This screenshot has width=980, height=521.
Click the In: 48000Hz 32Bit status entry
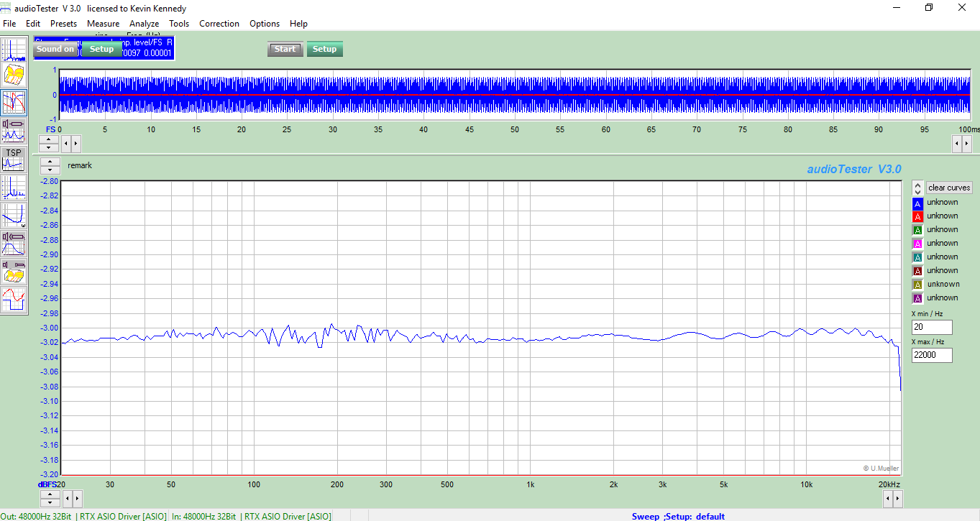click(x=251, y=516)
